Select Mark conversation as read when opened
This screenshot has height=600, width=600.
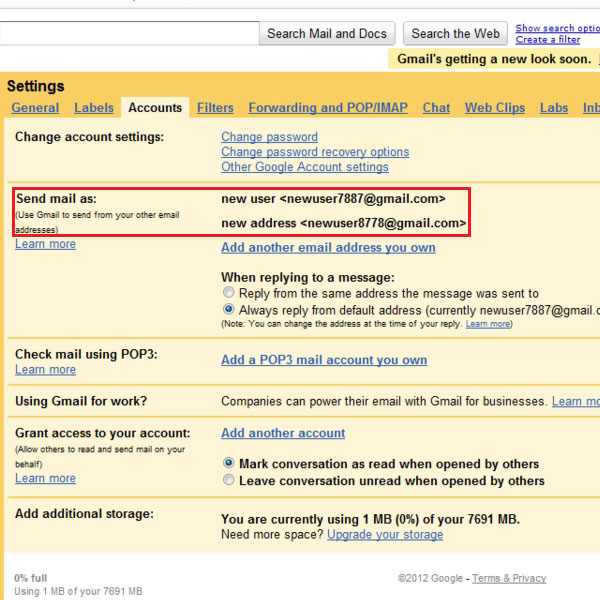click(228, 463)
